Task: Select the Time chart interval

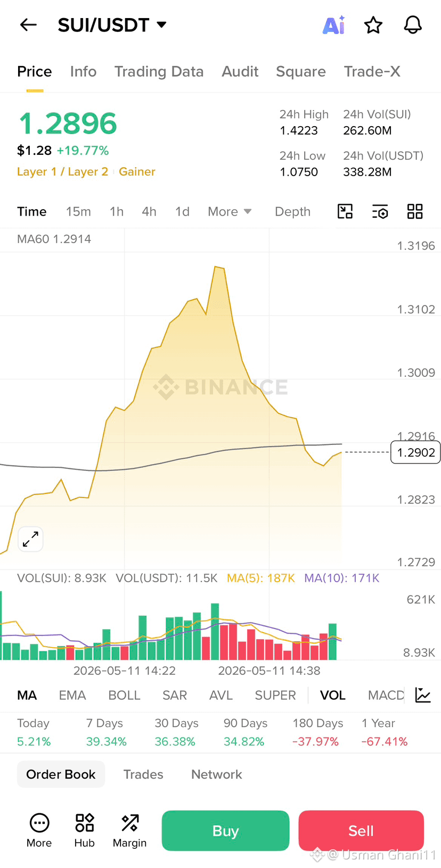Action: tap(32, 212)
